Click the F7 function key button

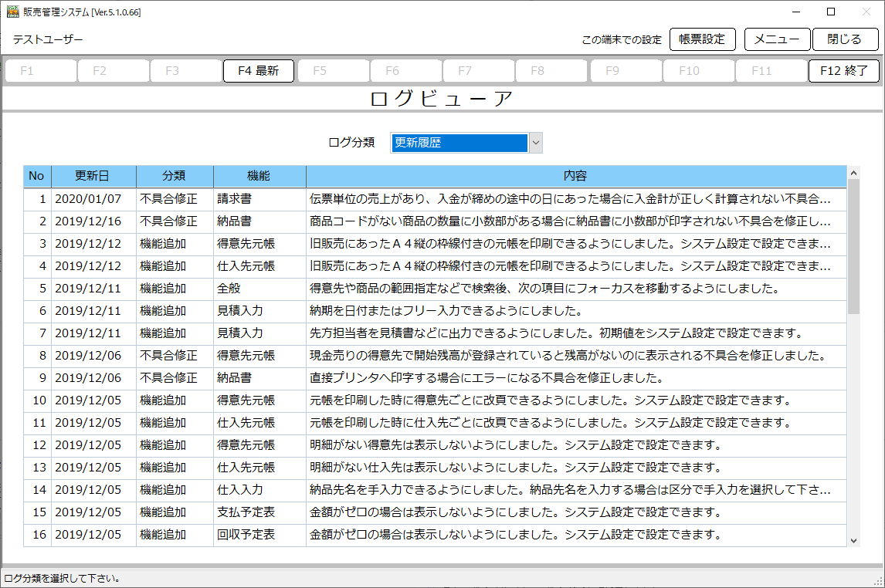479,71
